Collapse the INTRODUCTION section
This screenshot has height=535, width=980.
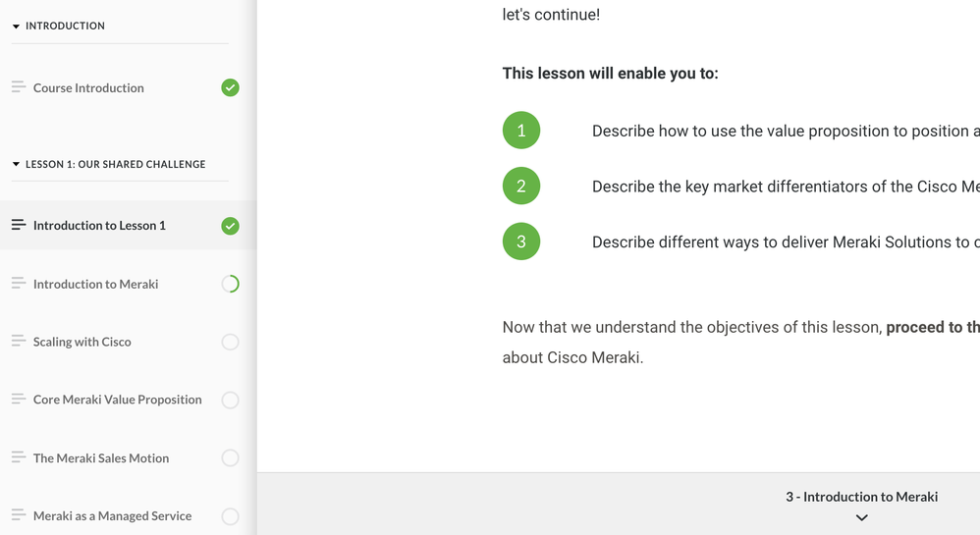point(16,27)
